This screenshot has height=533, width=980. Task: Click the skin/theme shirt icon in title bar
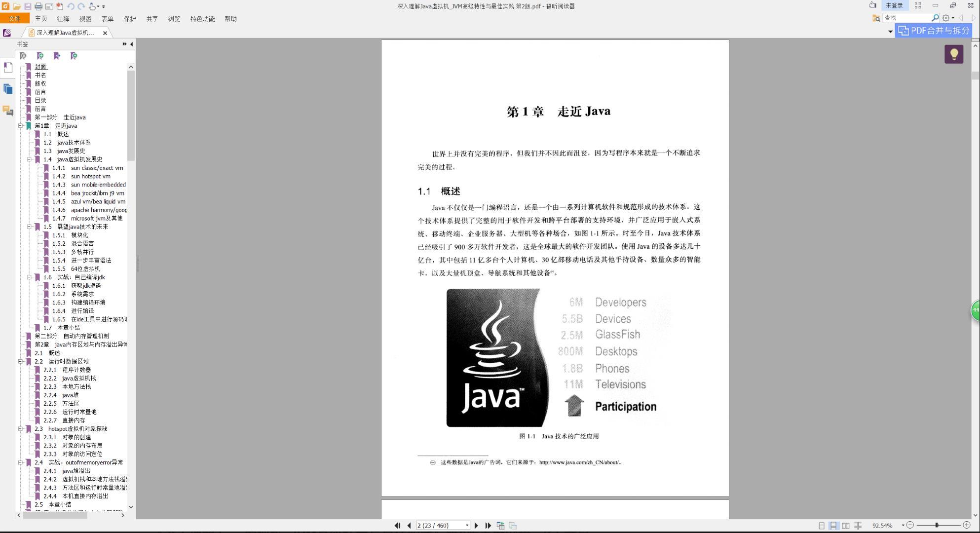[872, 5]
